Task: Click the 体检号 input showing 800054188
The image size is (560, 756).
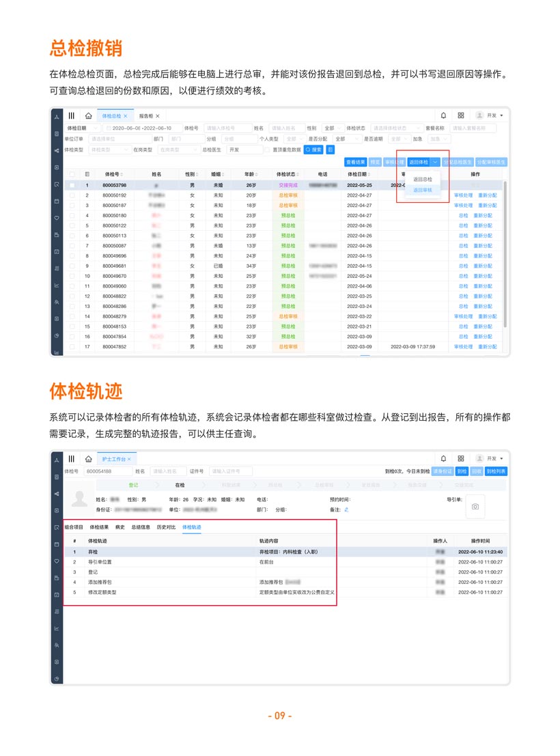Action: coord(107,471)
